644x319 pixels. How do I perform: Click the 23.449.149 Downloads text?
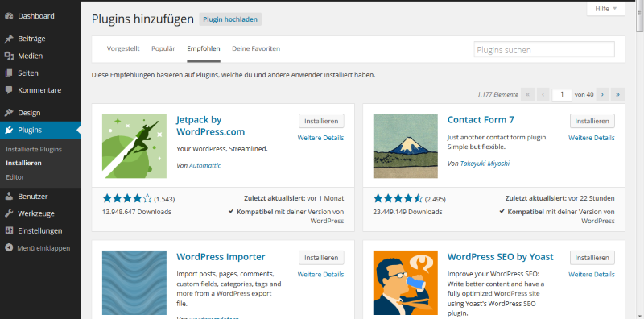[x=408, y=212]
